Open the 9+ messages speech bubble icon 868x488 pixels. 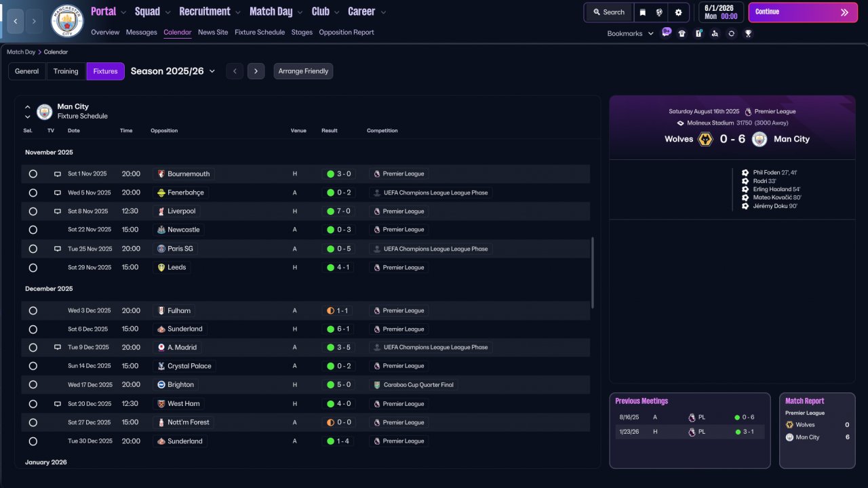click(x=666, y=33)
